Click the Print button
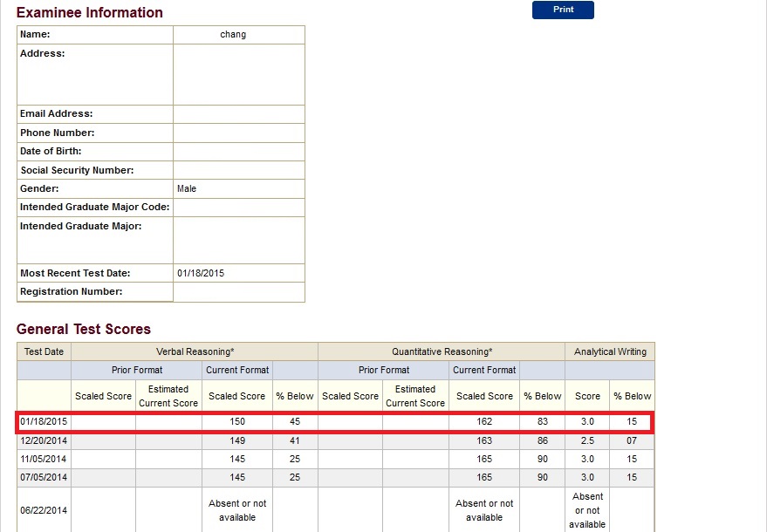767x532 pixels. (x=563, y=10)
